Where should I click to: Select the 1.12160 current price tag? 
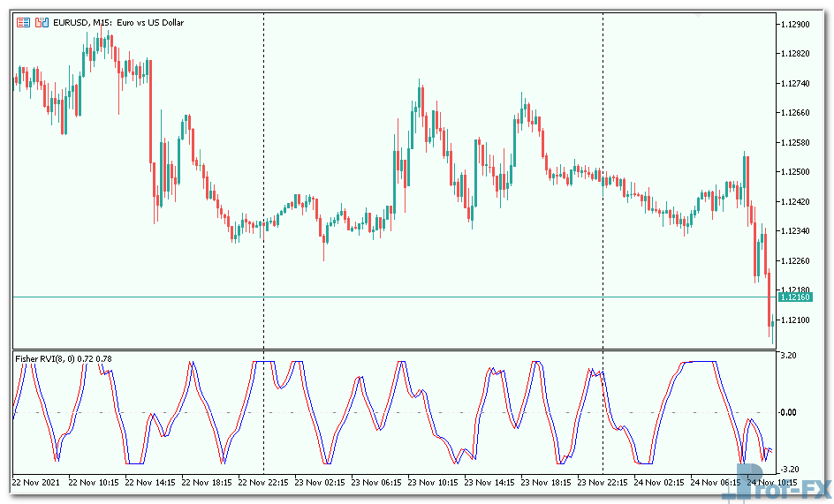tap(796, 297)
